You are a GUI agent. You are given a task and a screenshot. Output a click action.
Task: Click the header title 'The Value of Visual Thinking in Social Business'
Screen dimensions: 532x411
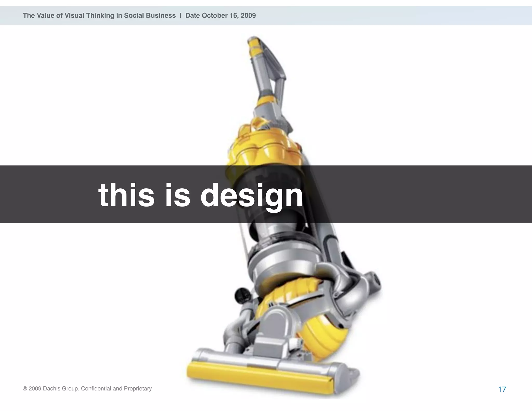pos(99,16)
